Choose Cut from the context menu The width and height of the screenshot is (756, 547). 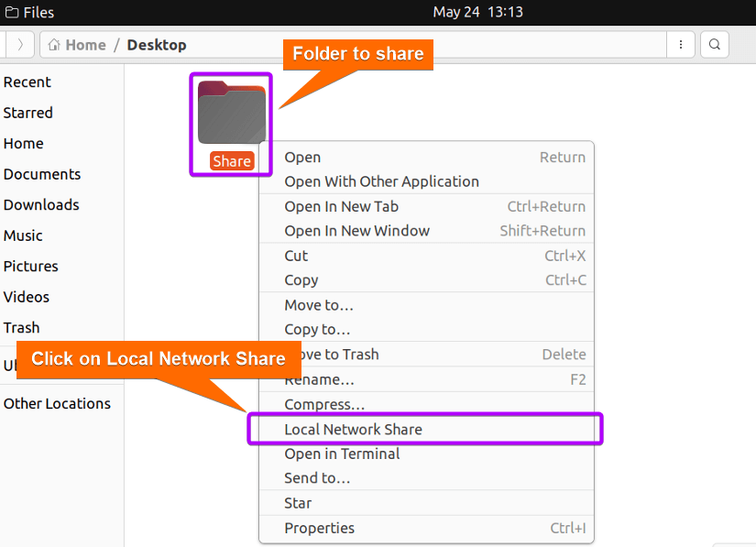click(x=427, y=256)
